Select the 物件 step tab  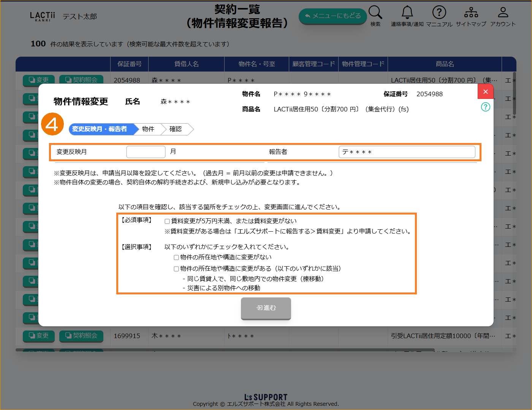click(148, 129)
